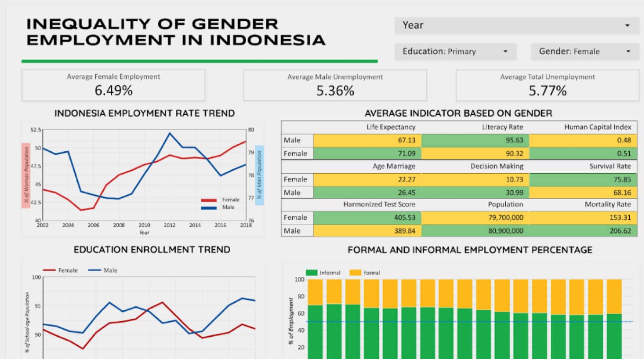Click red Female legend swatch in employment rate chart
The width and height of the screenshot is (644, 359).
click(x=209, y=200)
